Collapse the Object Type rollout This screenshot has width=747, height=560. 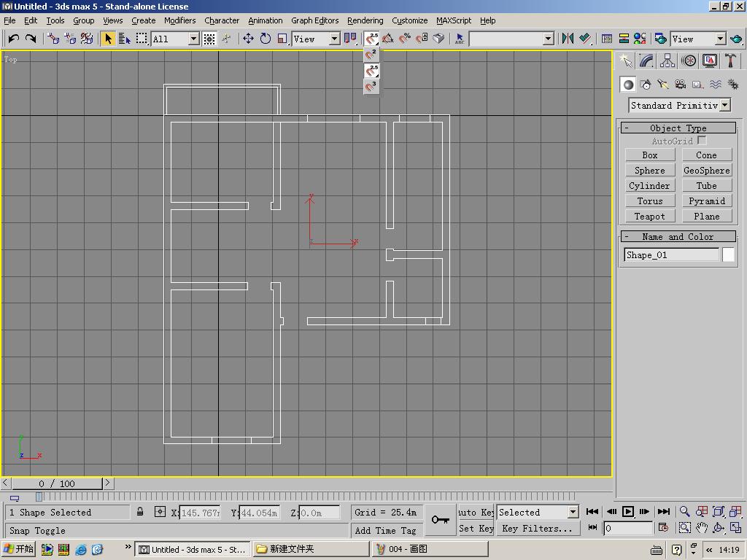[x=678, y=128]
